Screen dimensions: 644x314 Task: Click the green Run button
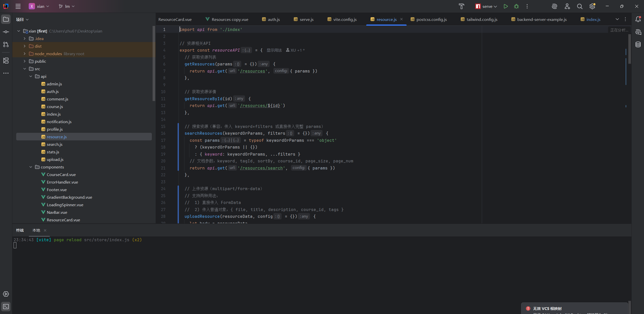[x=505, y=6]
